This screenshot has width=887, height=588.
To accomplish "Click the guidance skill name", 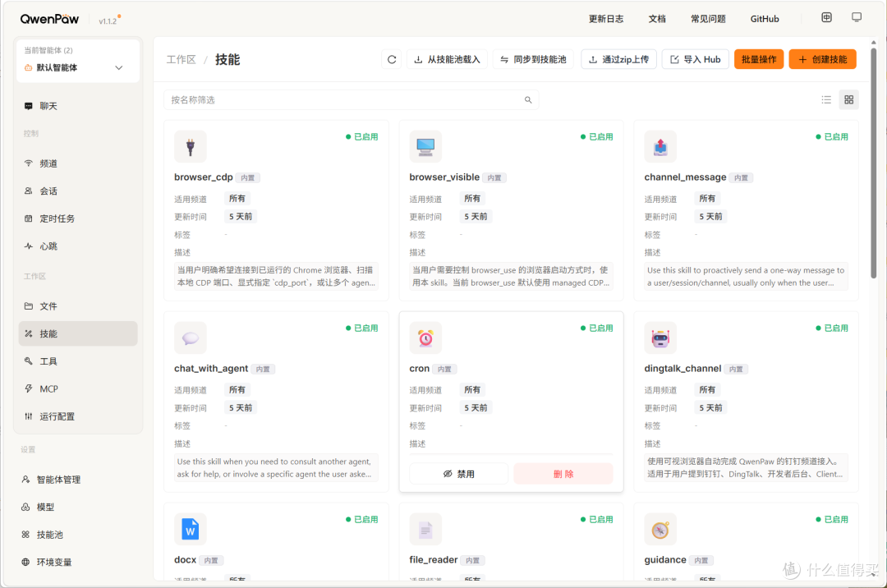I will pos(664,559).
